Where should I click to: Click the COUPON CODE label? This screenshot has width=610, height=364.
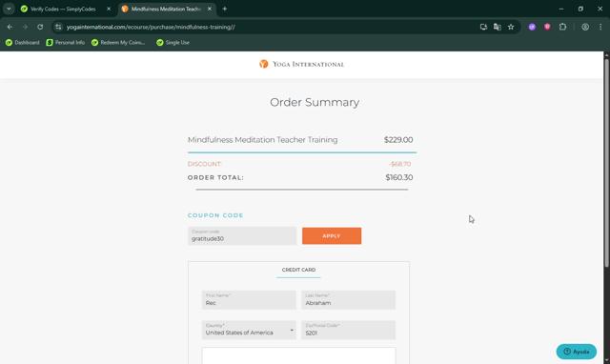(215, 215)
